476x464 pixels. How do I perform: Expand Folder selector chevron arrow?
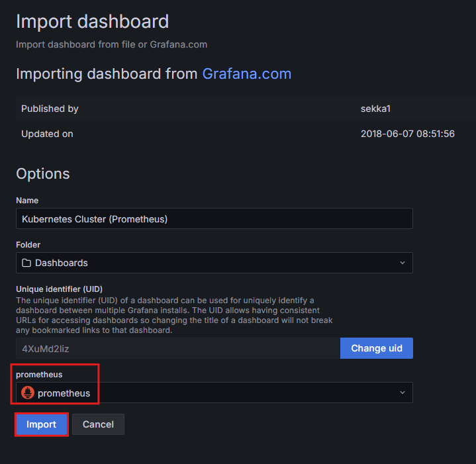coord(403,263)
